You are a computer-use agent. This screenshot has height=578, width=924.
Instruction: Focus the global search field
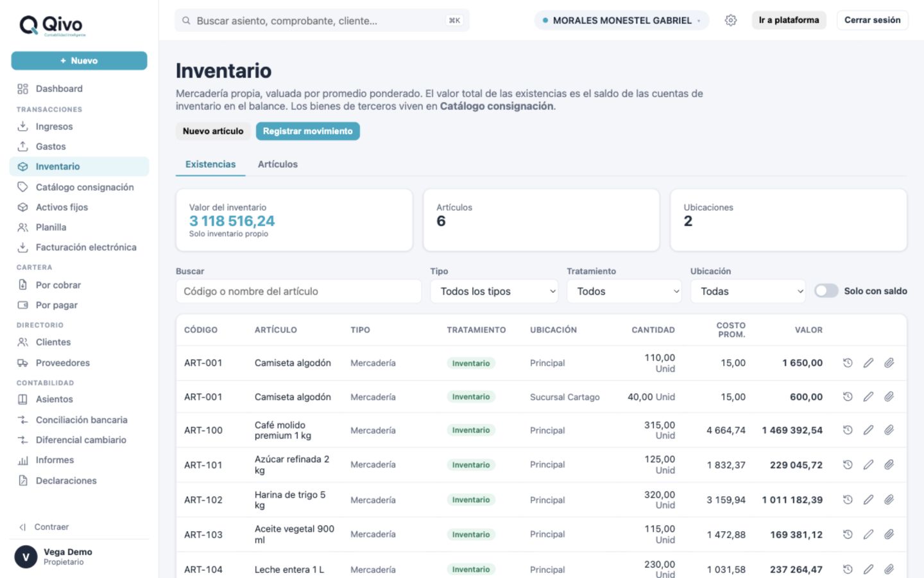click(322, 21)
